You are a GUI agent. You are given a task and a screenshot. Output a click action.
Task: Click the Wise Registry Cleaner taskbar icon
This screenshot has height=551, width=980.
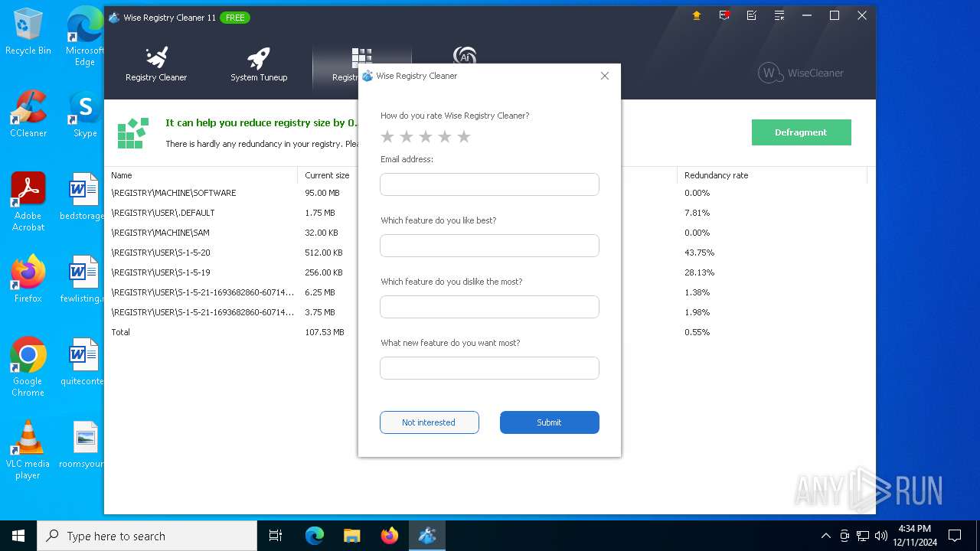tap(427, 536)
